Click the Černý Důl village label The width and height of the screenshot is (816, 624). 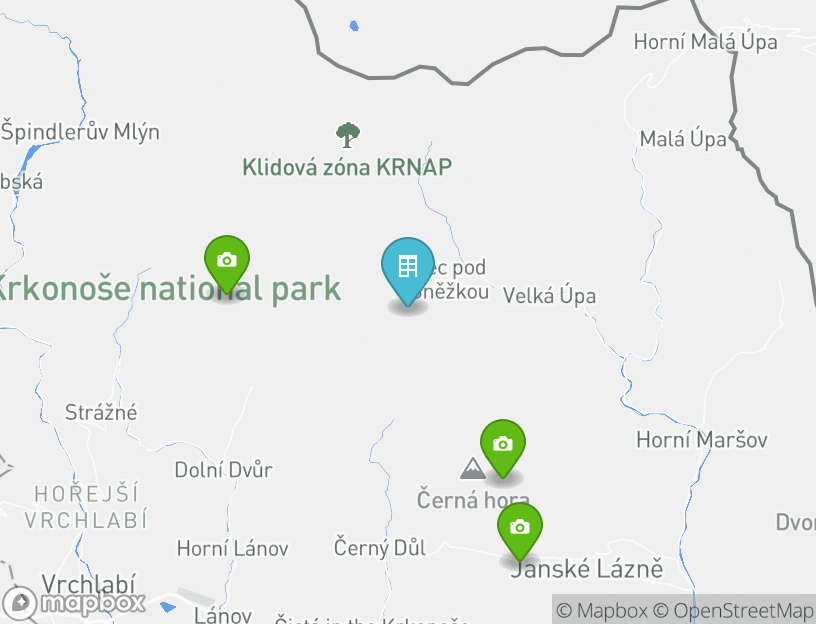[x=379, y=548]
